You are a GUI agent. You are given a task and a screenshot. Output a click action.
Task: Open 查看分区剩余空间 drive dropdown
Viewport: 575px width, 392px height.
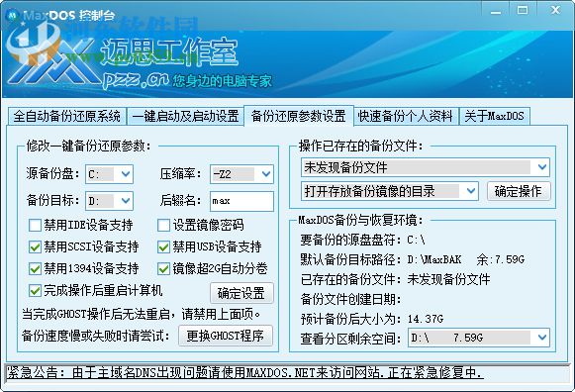tap(479, 338)
